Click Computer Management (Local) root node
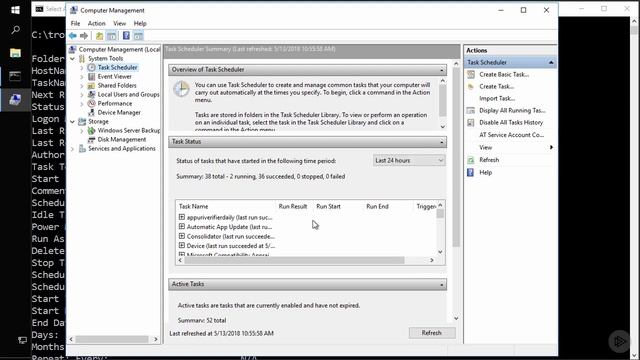 point(119,49)
